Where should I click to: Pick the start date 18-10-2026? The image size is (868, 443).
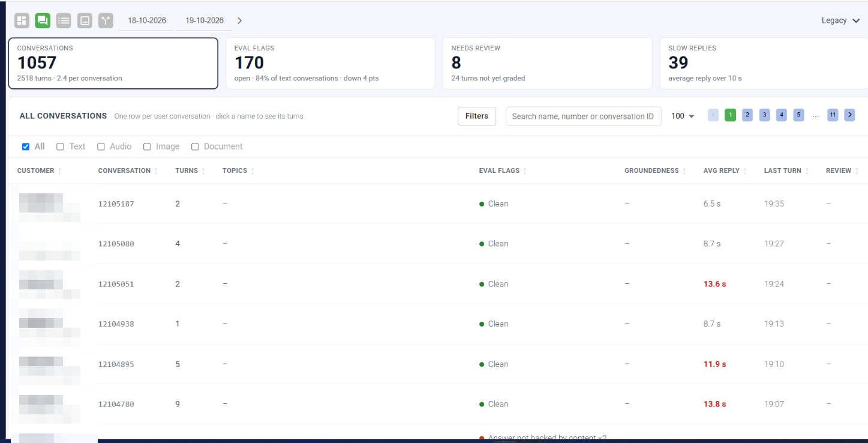coord(147,20)
